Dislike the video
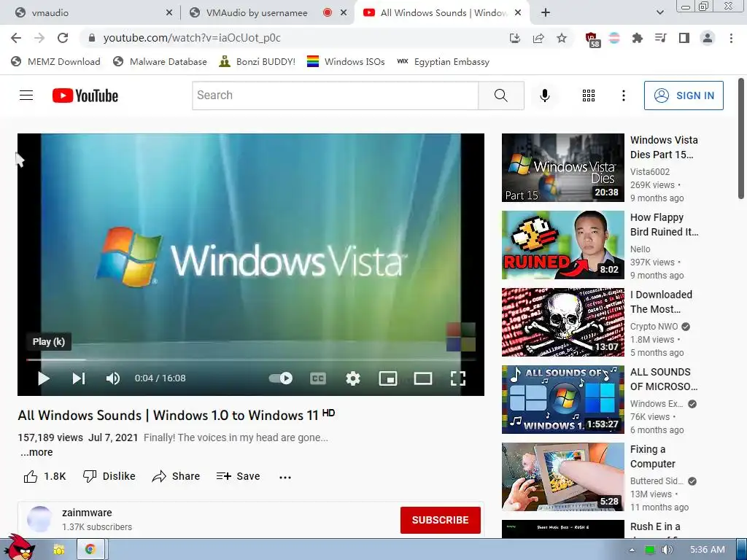The height and width of the screenshot is (560, 747). click(x=109, y=476)
